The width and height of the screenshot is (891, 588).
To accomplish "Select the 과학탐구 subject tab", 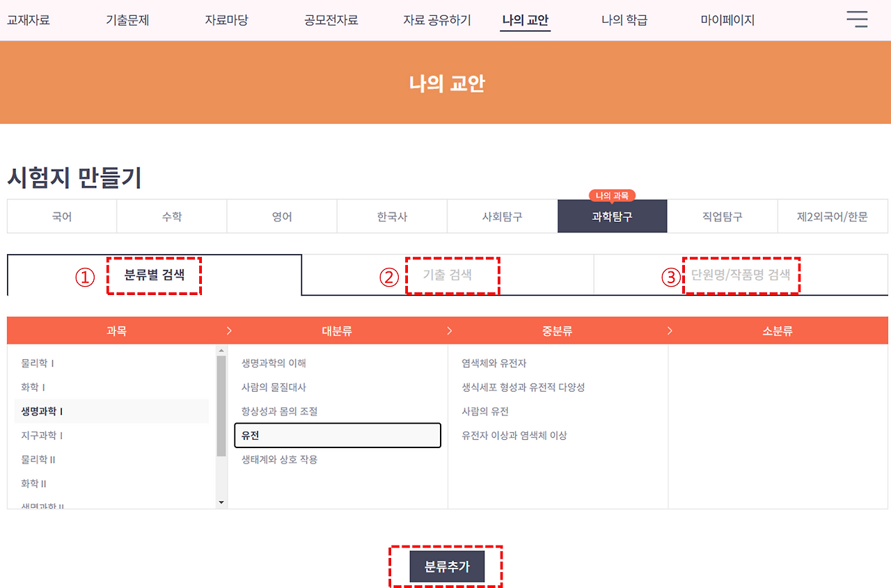I will pyautogui.click(x=612, y=216).
